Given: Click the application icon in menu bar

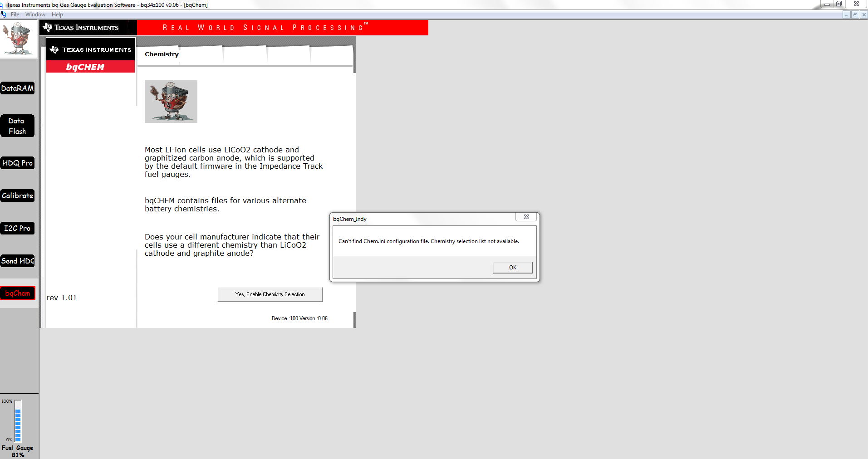Looking at the screenshot, I should [x=4, y=15].
